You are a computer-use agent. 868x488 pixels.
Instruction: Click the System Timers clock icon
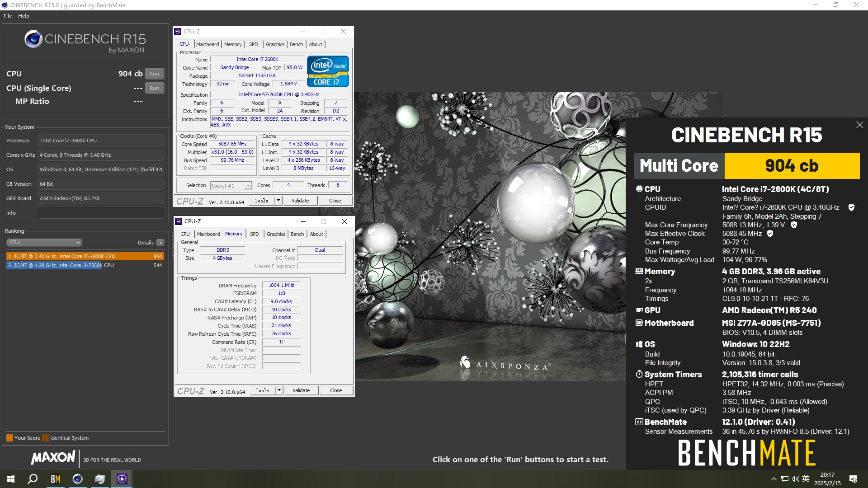tap(639, 374)
